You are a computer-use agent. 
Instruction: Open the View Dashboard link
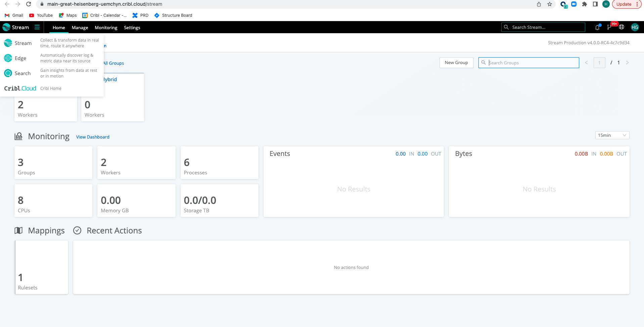93,137
